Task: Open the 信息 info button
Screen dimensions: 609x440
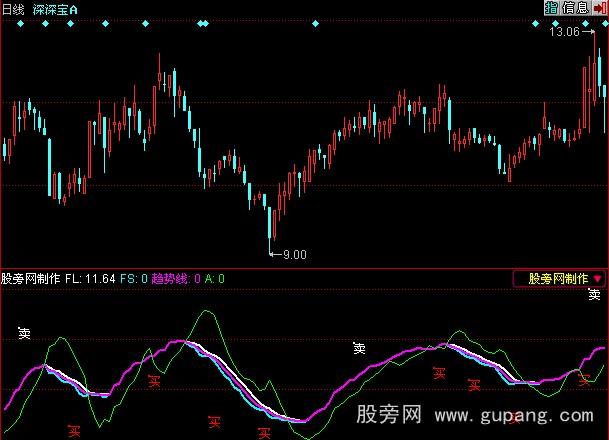Action: point(575,8)
